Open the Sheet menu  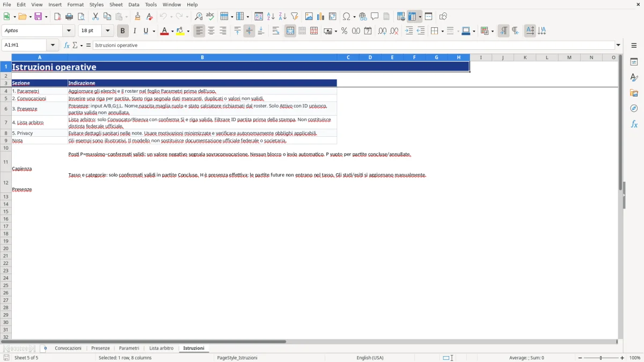point(116,4)
